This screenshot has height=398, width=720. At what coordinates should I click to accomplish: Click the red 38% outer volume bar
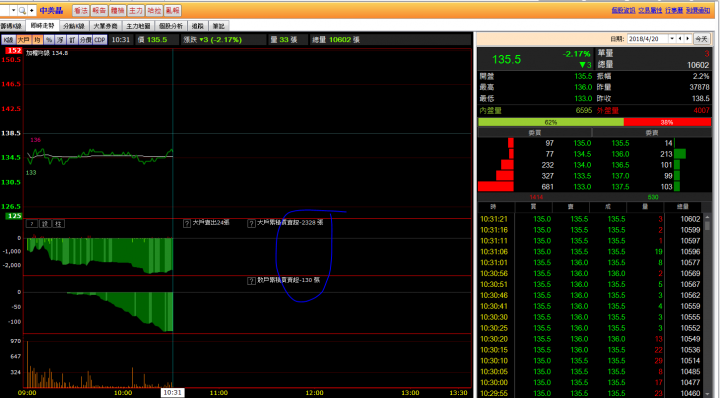(667, 122)
